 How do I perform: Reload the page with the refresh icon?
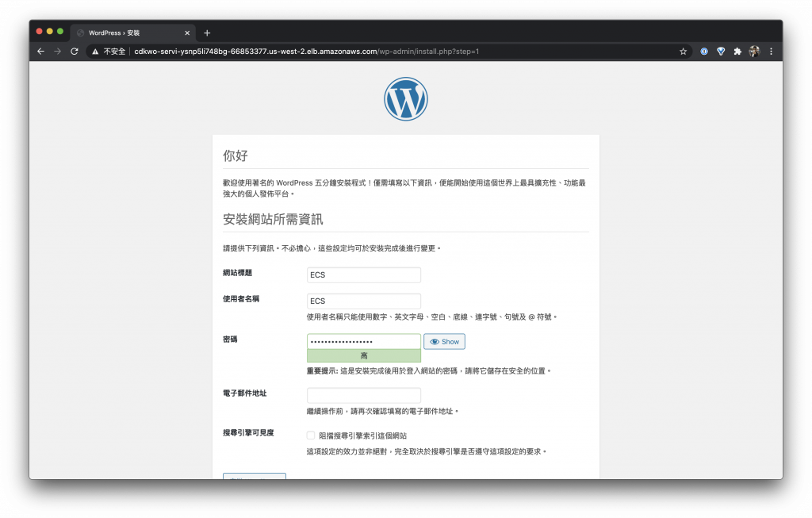coord(75,52)
